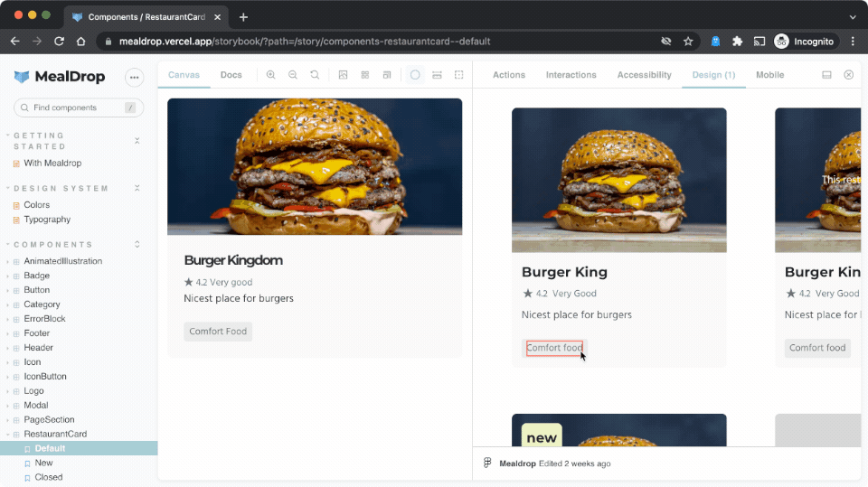Open Chrome three-dot menu
Viewport: 868px width, 487px height.
click(x=853, y=42)
